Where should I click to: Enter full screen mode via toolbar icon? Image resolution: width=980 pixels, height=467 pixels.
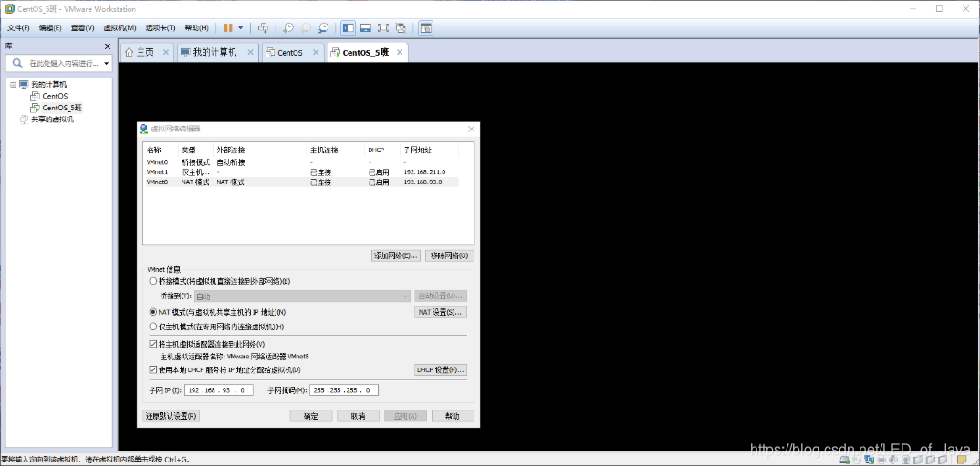tap(383, 28)
